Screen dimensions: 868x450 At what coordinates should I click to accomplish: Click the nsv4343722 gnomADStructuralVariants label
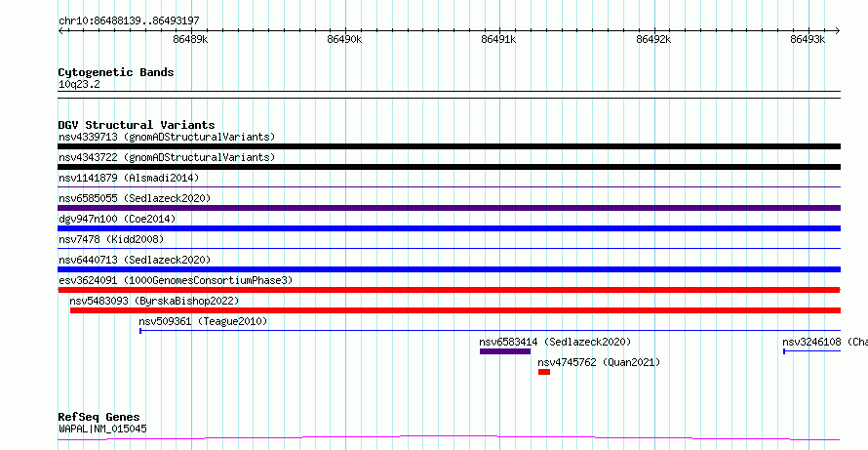(167, 157)
